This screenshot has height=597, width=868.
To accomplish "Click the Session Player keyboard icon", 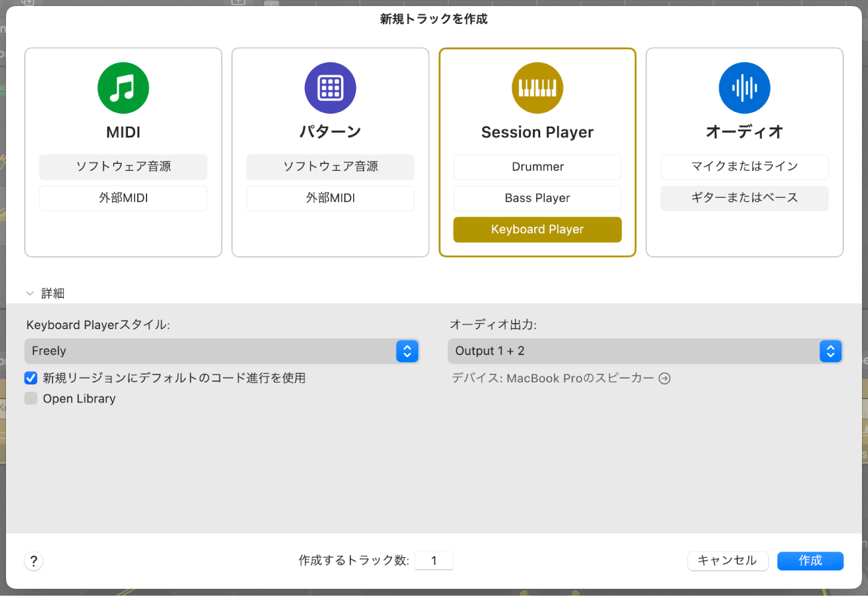I will coord(537,87).
